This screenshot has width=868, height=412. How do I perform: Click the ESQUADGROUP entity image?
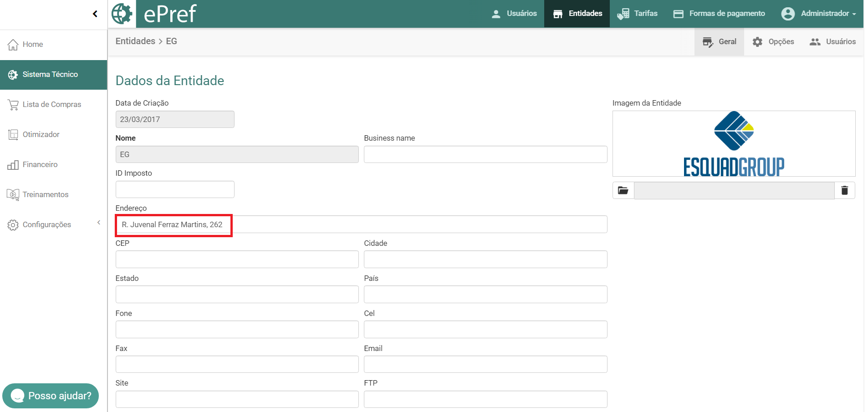click(733, 143)
